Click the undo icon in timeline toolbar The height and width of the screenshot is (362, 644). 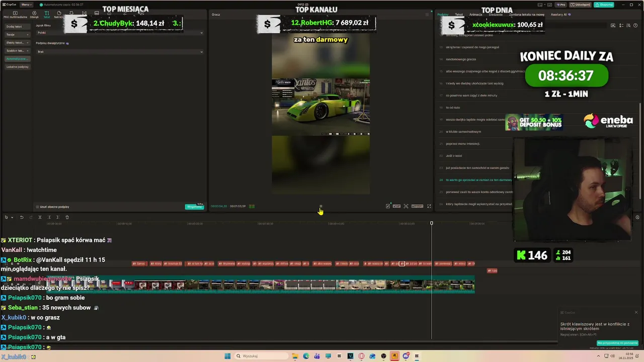(22, 217)
